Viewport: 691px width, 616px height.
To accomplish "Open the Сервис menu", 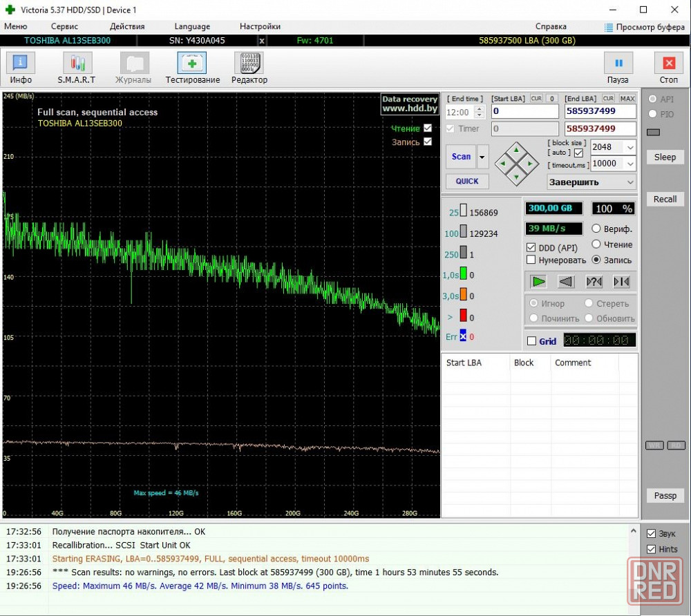I will [64, 26].
